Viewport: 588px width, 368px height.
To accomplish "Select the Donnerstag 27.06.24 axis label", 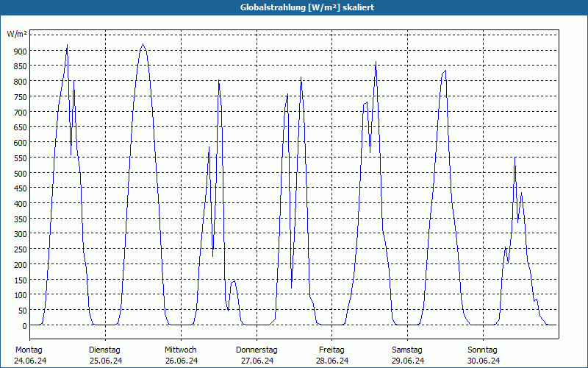I will [257, 355].
